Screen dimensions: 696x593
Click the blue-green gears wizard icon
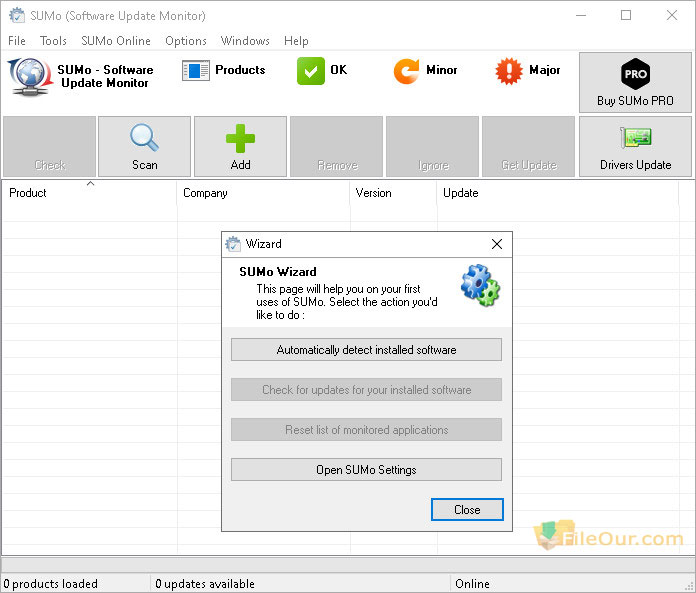pyautogui.click(x=480, y=285)
